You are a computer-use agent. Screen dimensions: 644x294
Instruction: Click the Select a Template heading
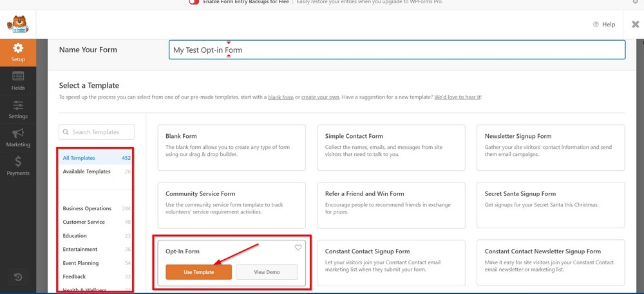(x=89, y=86)
